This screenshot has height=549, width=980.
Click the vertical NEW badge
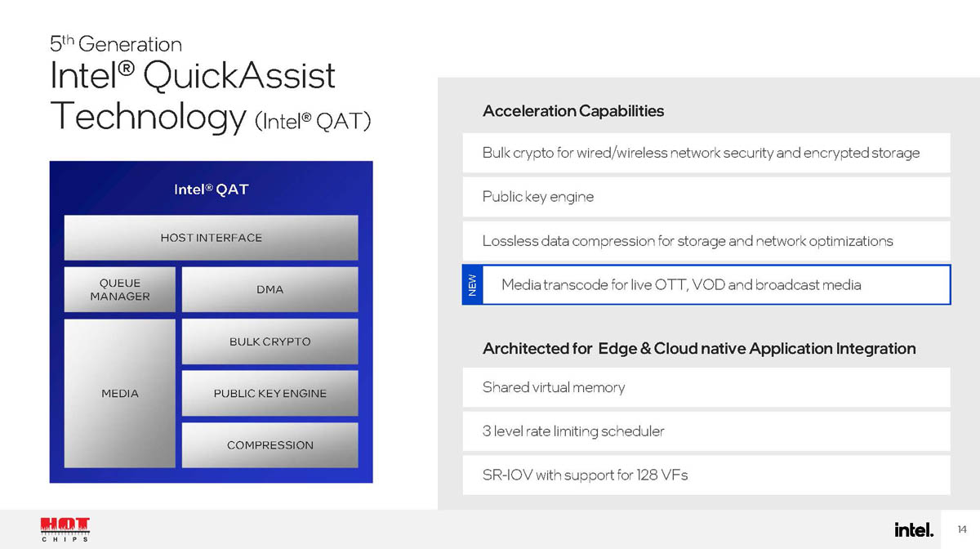click(x=472, y=285)
